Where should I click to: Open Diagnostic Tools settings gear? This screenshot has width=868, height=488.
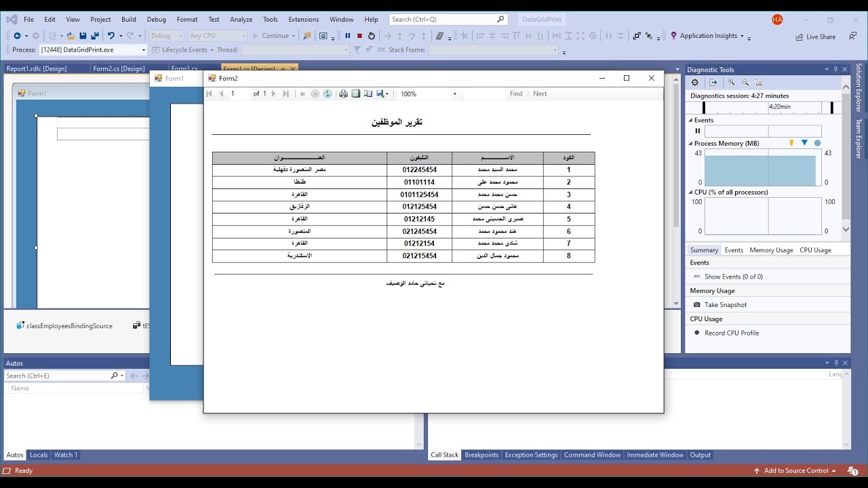[x=694, y=83]
